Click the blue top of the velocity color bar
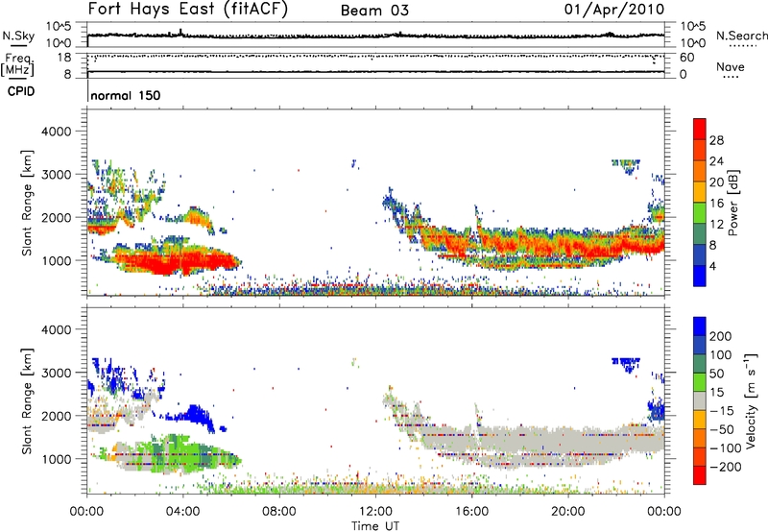768x532 pixels. 700,326
